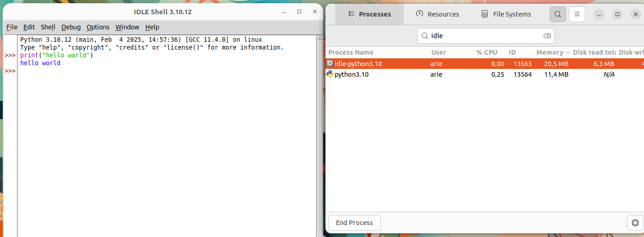
Task: Click the End Process button
Action: tap(355, 223)
